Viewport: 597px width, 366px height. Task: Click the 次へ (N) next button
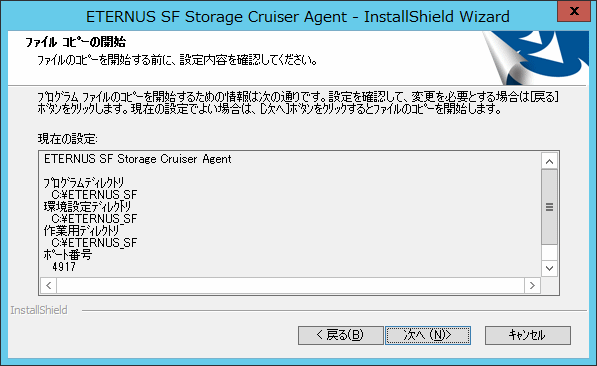pos(428,335)
